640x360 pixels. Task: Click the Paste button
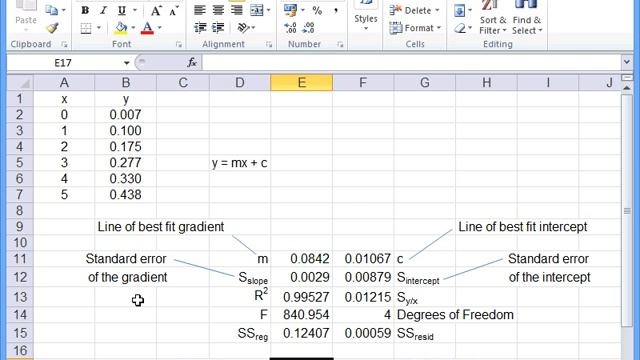[x=26, y=17]
